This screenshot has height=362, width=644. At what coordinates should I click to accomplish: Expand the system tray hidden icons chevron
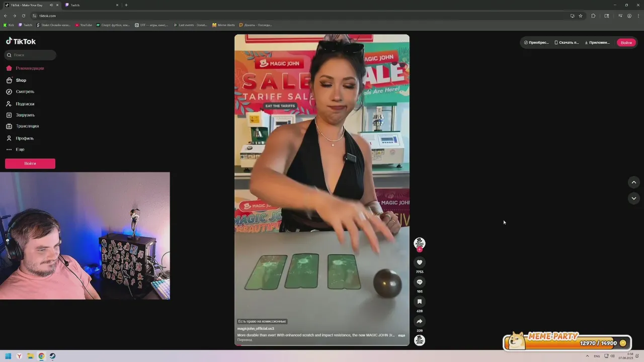pyautogui.click(x=587, y=356)
